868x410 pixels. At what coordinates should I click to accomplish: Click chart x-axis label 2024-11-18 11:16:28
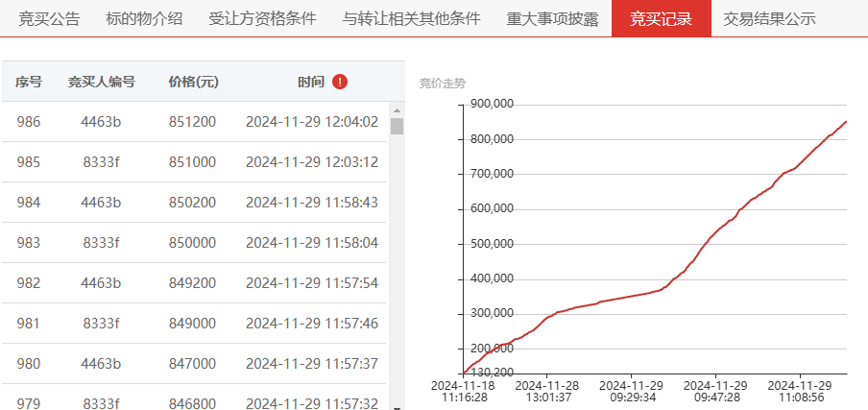click(463, 391)
